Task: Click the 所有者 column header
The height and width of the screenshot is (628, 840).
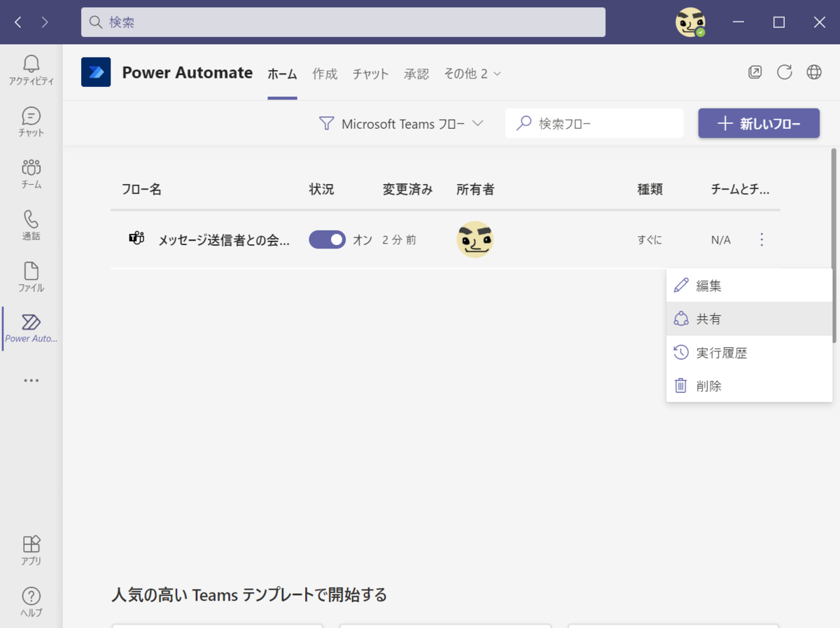Action: pyautogui.click(x=475, y=189)
